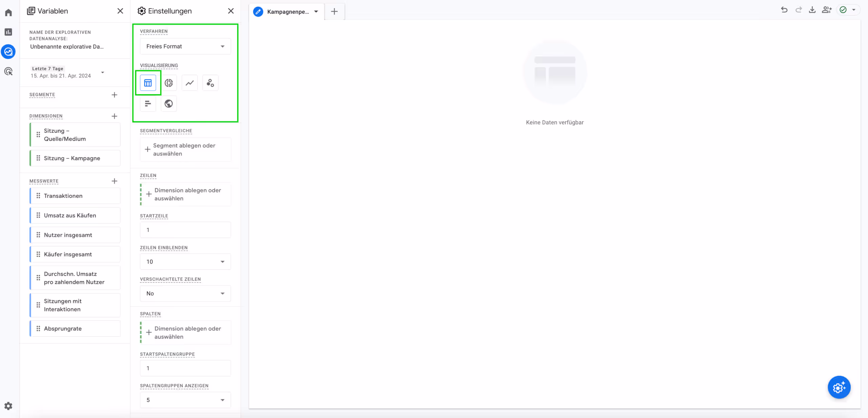Click the DIMENSIONEN section label
This screenshot has width=868, height=418.
(46, 116)
